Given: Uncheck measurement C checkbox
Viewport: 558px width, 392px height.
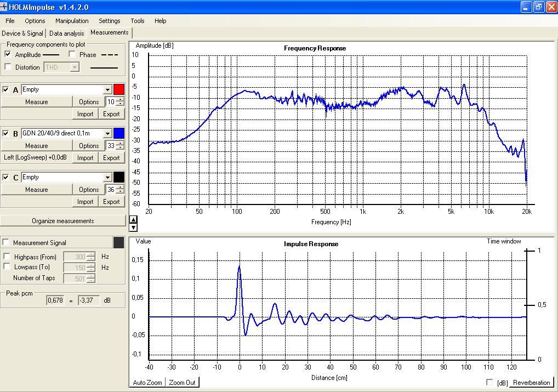Looking at the screenshot, I should click(x=5, y=177).
